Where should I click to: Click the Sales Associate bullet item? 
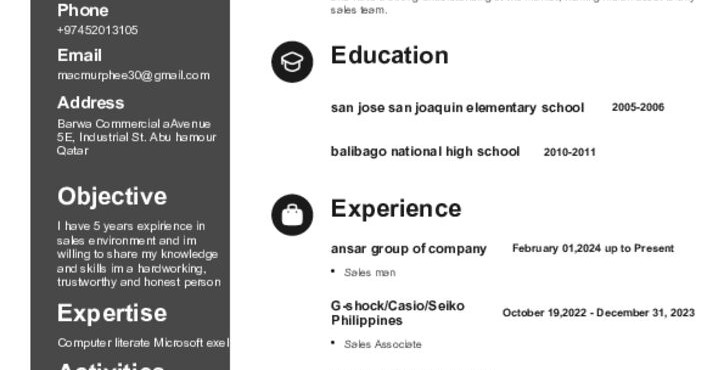point(382,344)
